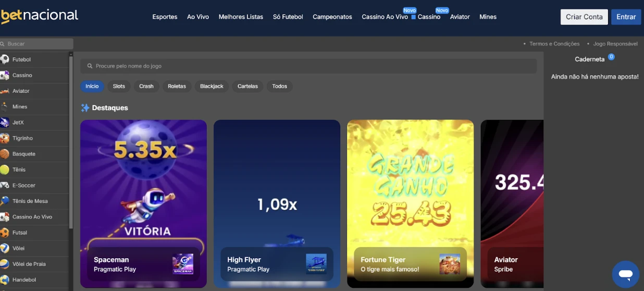644x291 pixels.
Task: Click the Futebol soccer ball icon in sidebar
Action: (5, 59)
